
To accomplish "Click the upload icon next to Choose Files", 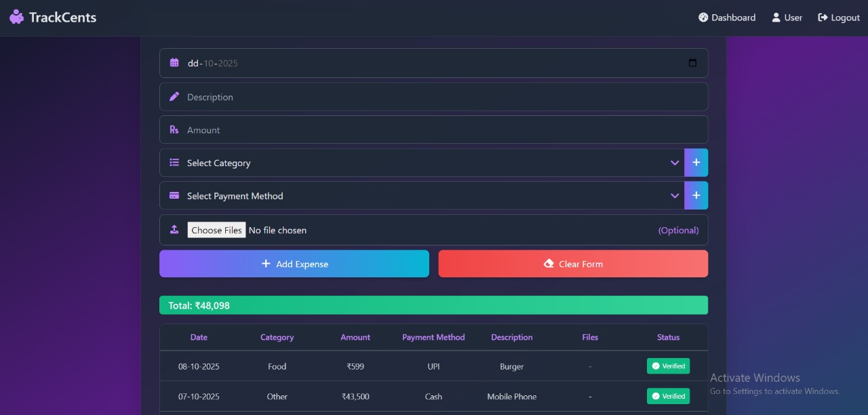I will [174, 229].
